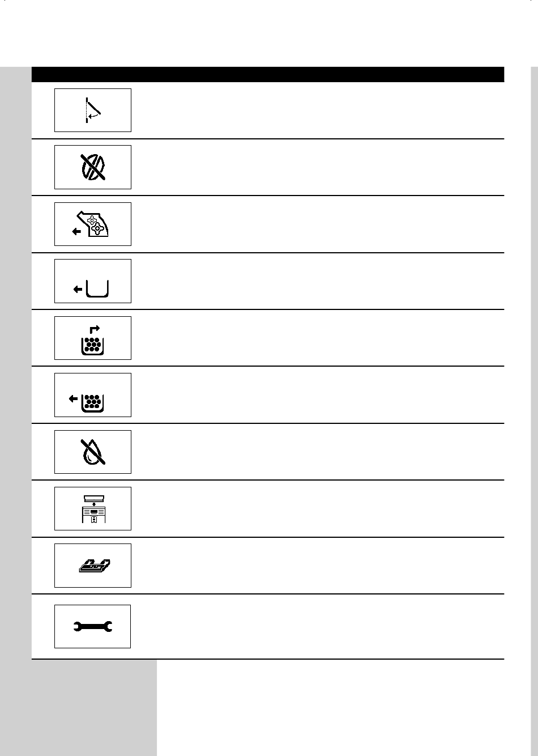This screenshot has width=538, height=756.
Task: Click the empty coffee grounds drawer icon with turning arrow
Action: pos(92,338)
